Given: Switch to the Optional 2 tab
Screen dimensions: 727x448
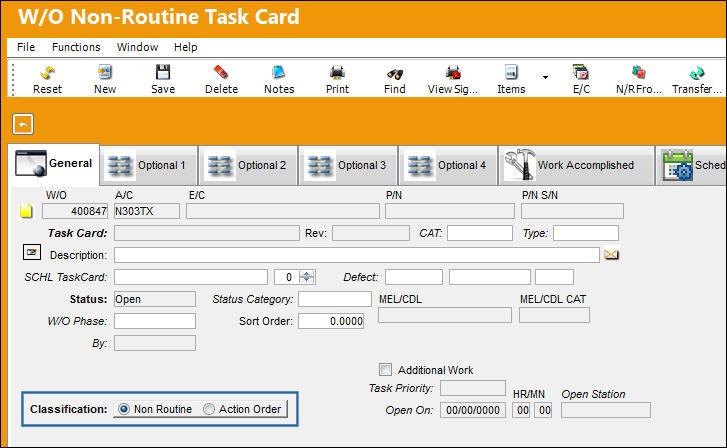Looking at the screenshot, I should (x=249, y=166).
